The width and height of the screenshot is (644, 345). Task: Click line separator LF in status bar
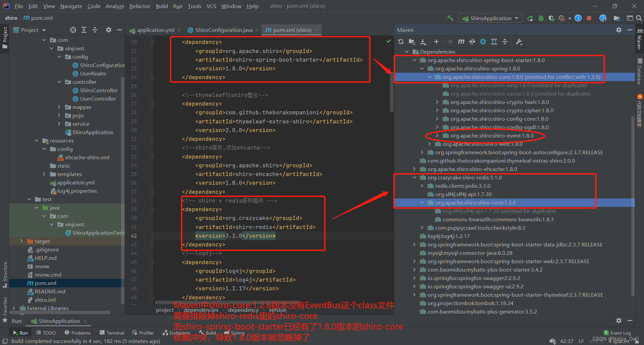[x=581, y=341]
